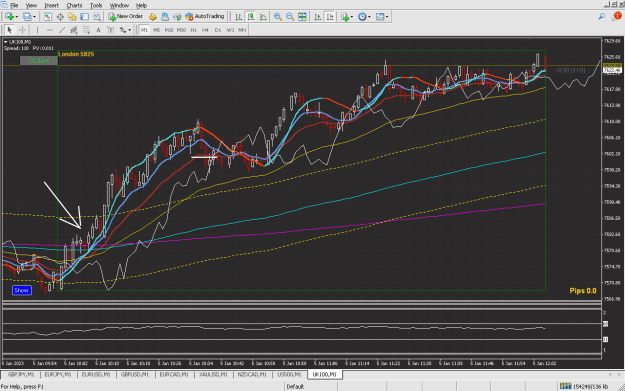Show the Navigator panel (star folder icon)
Screen dimensions: 625x391
[72, 17]
